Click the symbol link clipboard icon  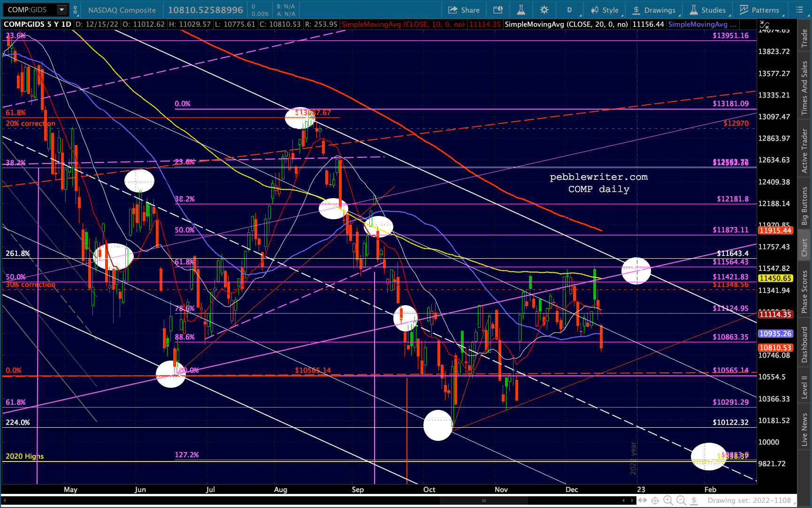tap(75, 10)
